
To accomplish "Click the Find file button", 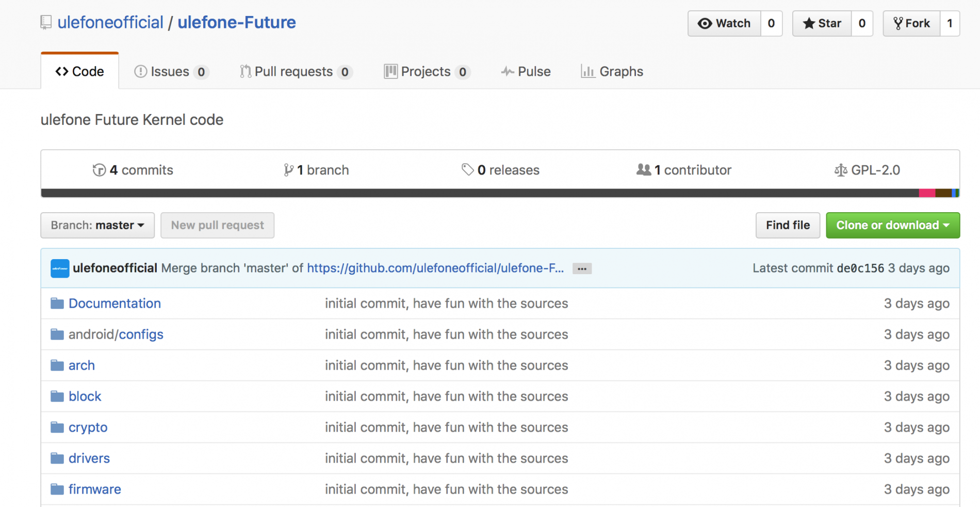I will tap(788, 225).
